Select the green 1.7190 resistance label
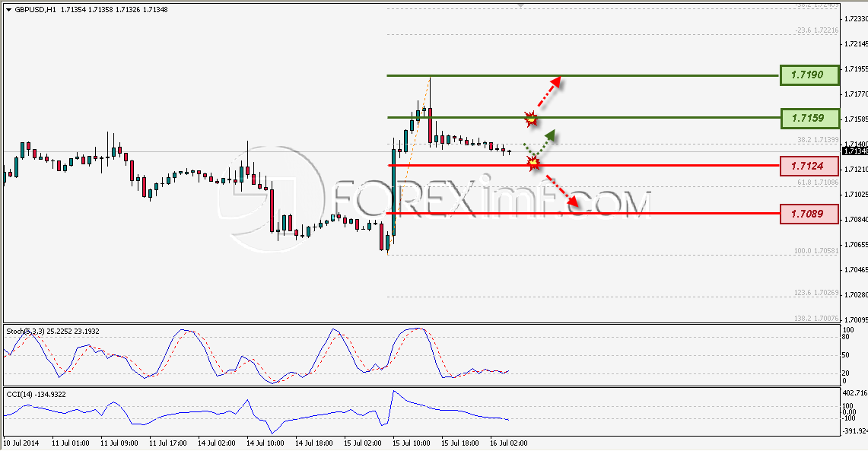Viewport: 868px width, 451px height. pyautogui.click(x=809, y=75)
